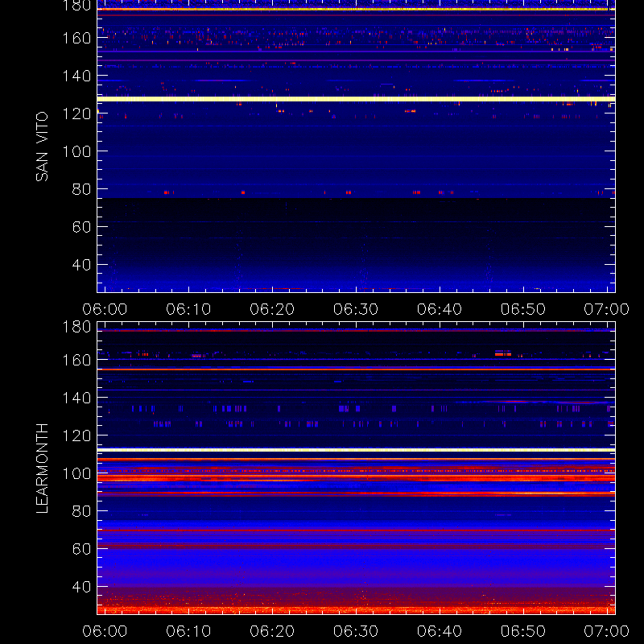Click 06:20 time label under San Vito plot

coord(272,309)
